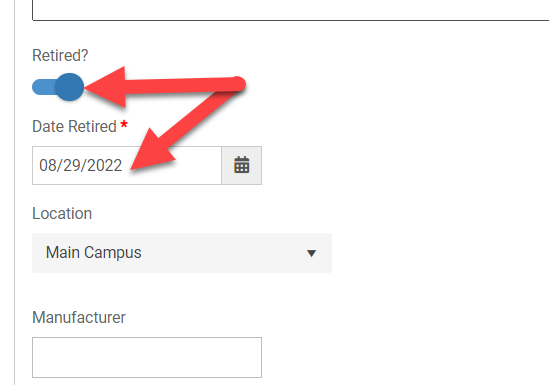549x385 pixels.
Task: Click empty space right of date field
Action: click(403, 165)
